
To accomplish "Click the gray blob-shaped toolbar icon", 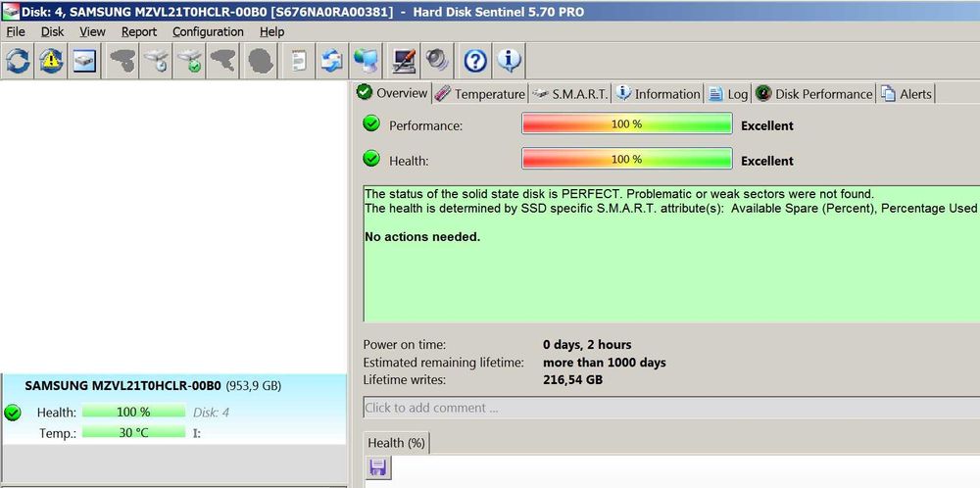I will [x=260, y=61].
